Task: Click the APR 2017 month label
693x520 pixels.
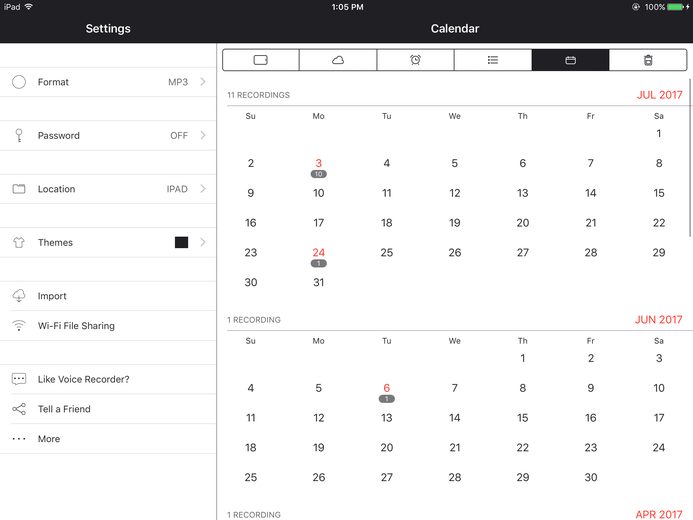Action: coord(659,515)
